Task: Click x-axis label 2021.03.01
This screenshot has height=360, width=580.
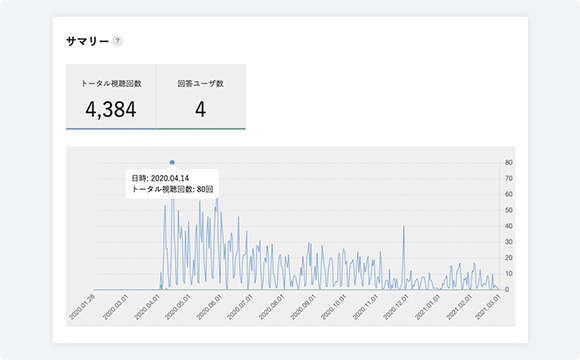Action: pyautogui.click(x=488, y=307)
